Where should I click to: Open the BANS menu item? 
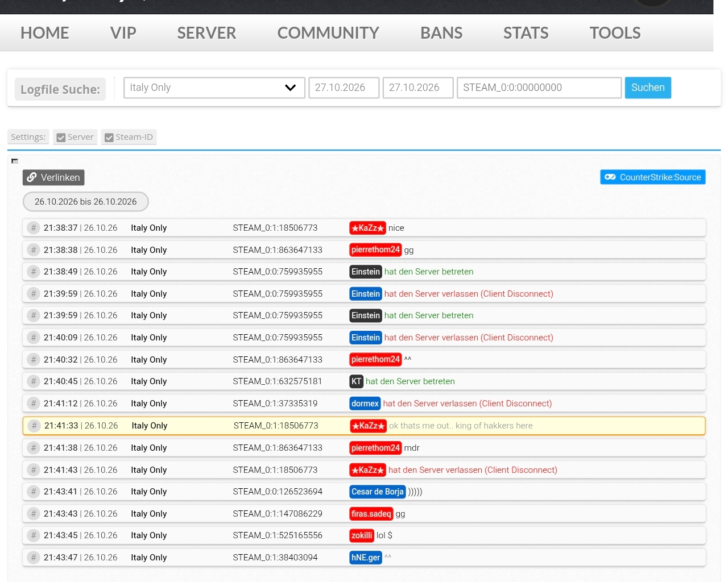441,33
